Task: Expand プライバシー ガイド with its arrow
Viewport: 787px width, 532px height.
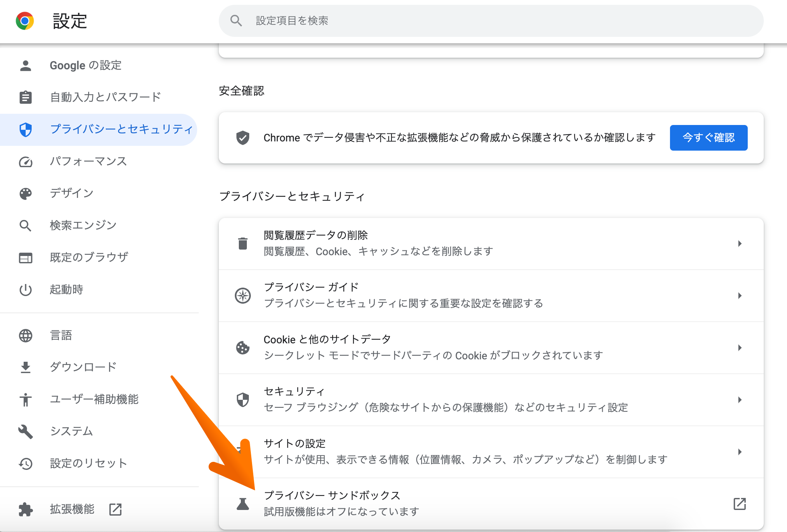Action: point(740,296)
